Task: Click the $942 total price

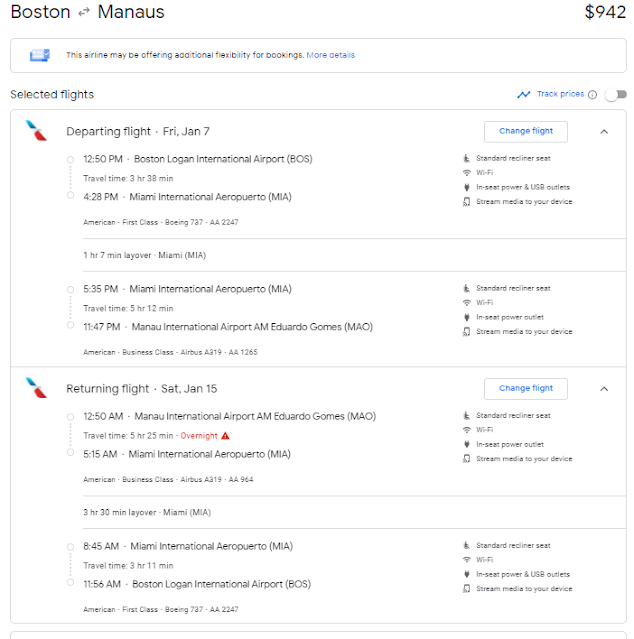Action: (x=605, y=12)
